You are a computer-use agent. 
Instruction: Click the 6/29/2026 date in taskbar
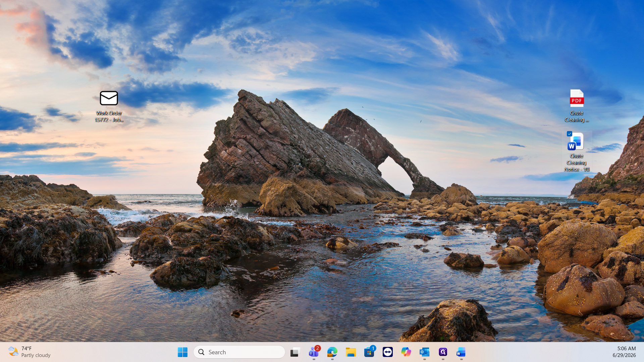(x=624, y=355)
